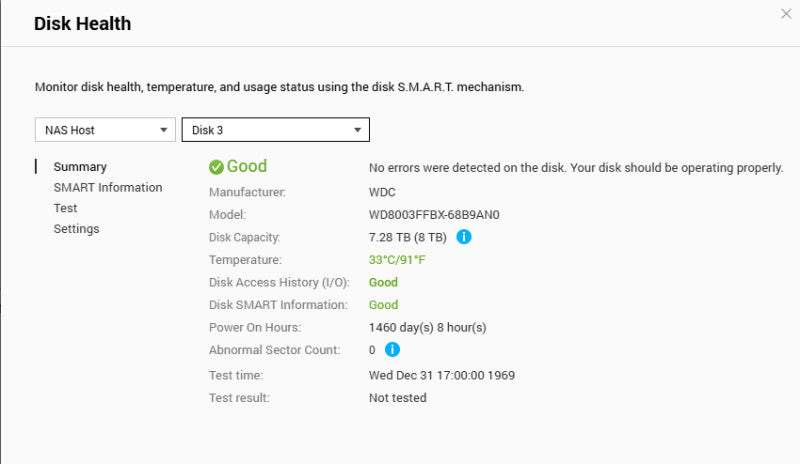Click the Temperature label
800x464 pixels.
click(245, 260)
